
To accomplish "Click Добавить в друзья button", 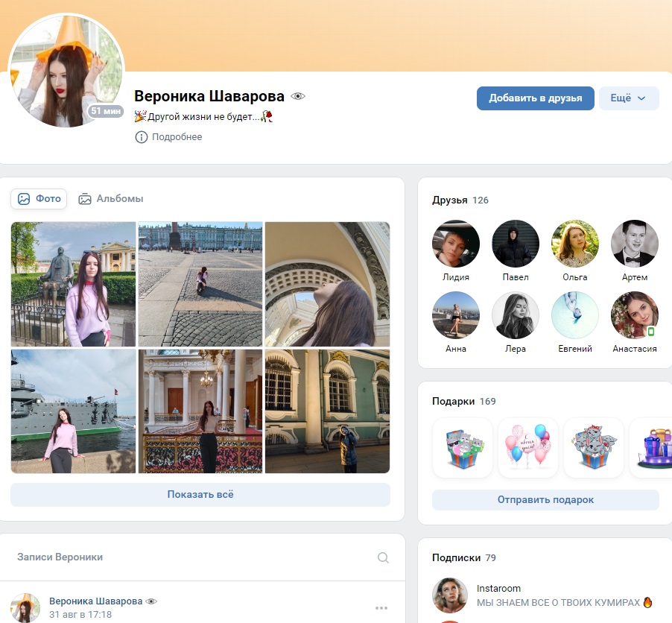I will [x=535, y=98].
